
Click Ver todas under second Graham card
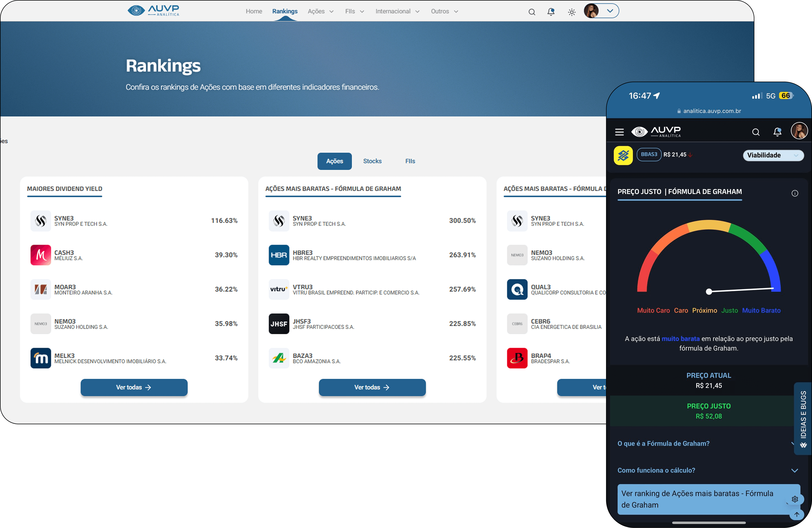(x=372, y=387)
